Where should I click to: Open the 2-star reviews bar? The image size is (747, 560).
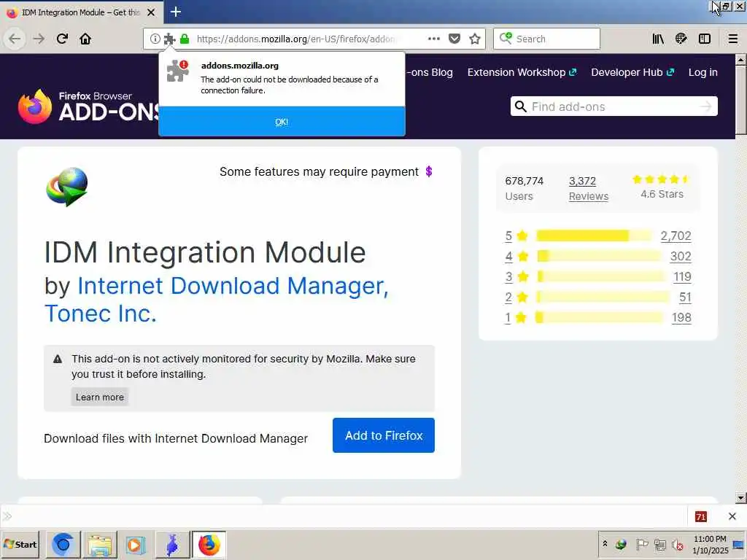click(x=603, y=297)
